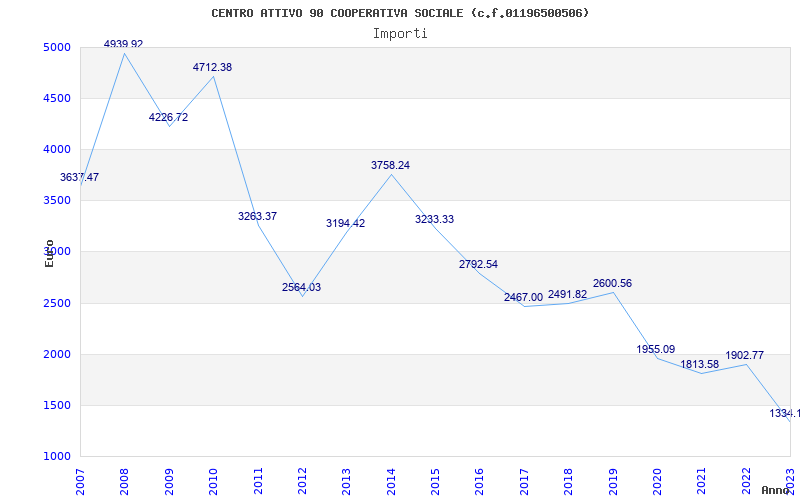Click the 2008 year axis label
800x500 pixels.
point(125,480)
